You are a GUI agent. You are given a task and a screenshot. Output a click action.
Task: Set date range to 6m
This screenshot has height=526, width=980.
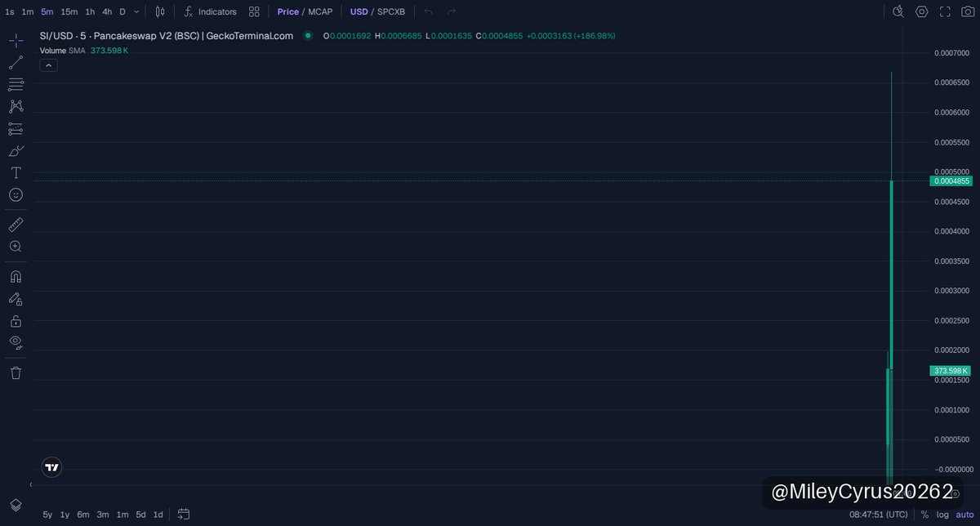tap(83, 515)
